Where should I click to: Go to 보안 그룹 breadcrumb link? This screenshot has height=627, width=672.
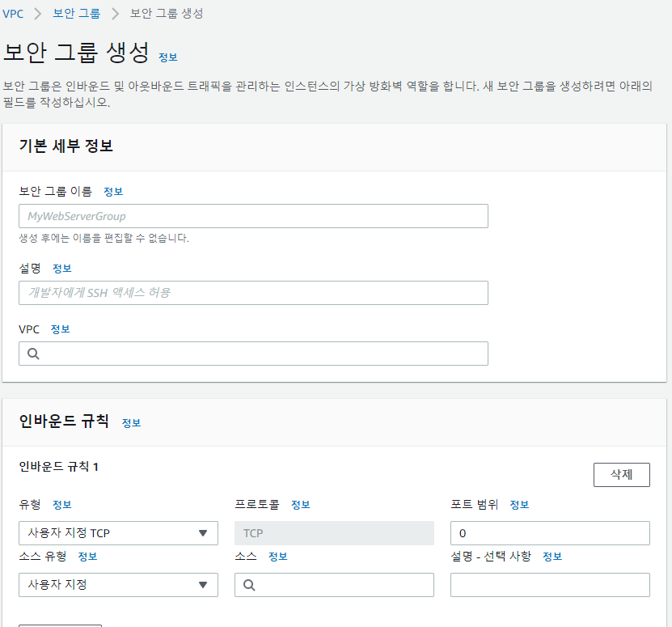[76, 13]
